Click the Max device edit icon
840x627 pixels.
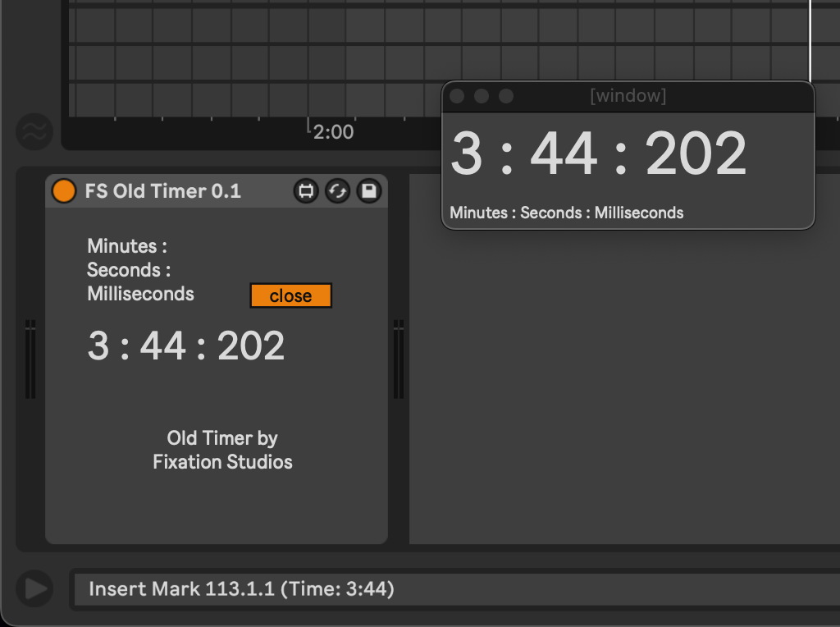pos(306,191)
